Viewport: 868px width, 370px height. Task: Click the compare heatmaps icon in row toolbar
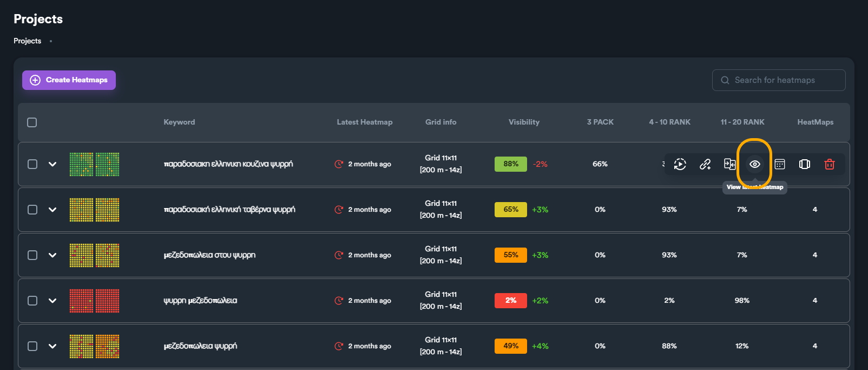pyautogui.click(x=730, y=164)
